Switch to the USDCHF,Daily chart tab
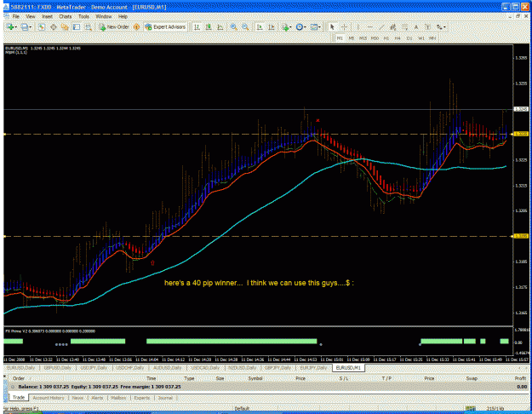This screenshot has width=532, height=414. [130, 368]
